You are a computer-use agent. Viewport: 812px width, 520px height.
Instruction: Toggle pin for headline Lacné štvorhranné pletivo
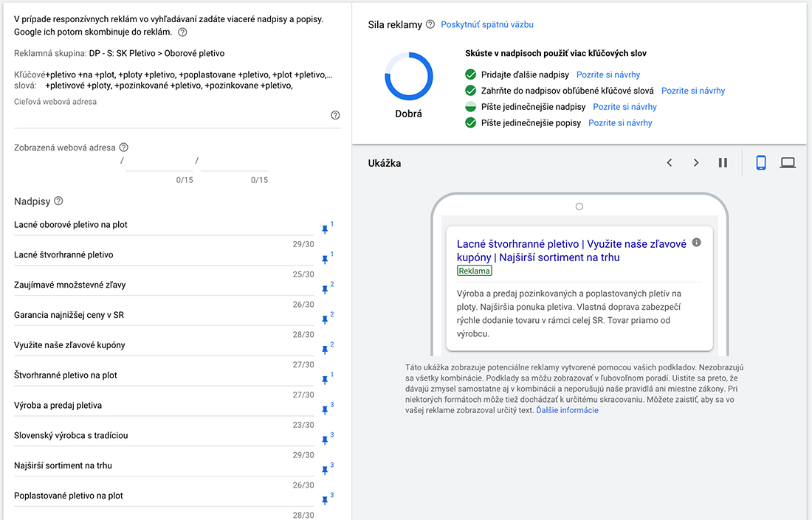pos(326,259)
